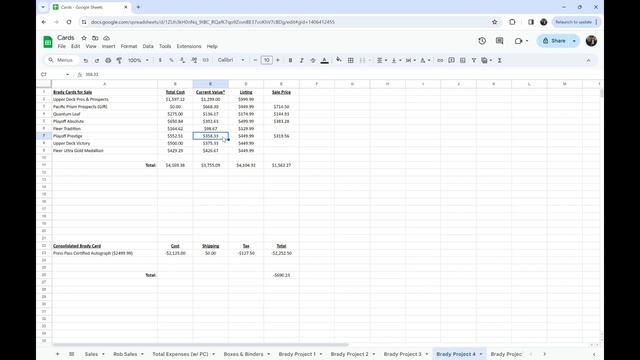Click the browser reload icon
This screenshot has width=640, height=360.
click(x=69, y=22)
